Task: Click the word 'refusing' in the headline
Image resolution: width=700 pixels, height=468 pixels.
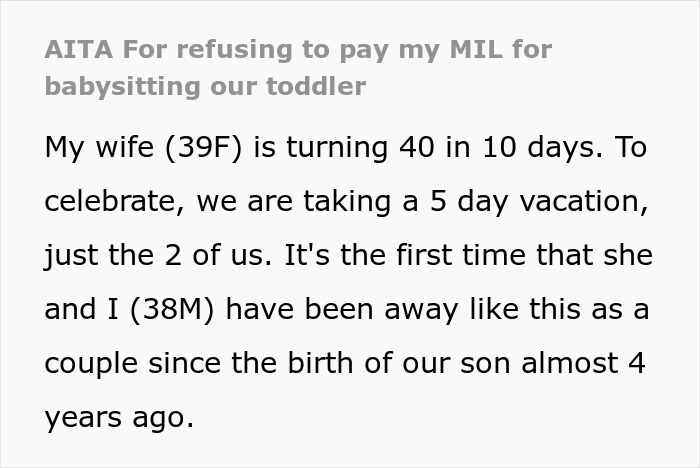Action: 234,50
